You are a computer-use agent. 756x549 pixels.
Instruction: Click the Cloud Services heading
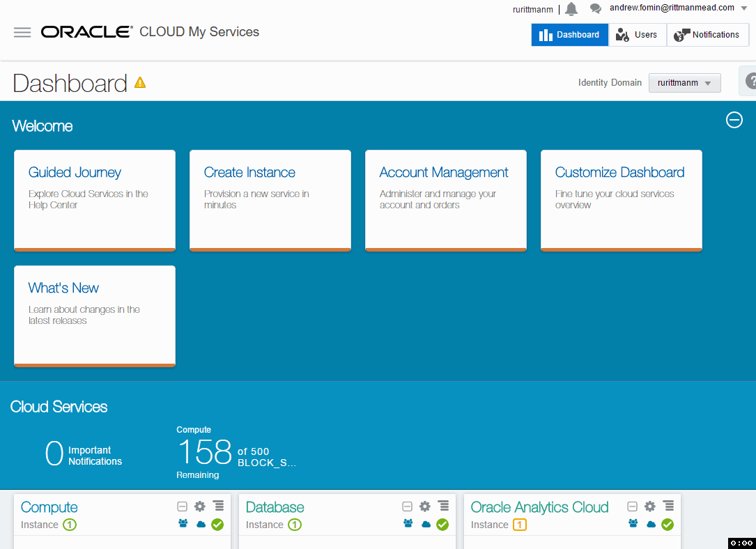pyautogui.click(x=59, y=407)
